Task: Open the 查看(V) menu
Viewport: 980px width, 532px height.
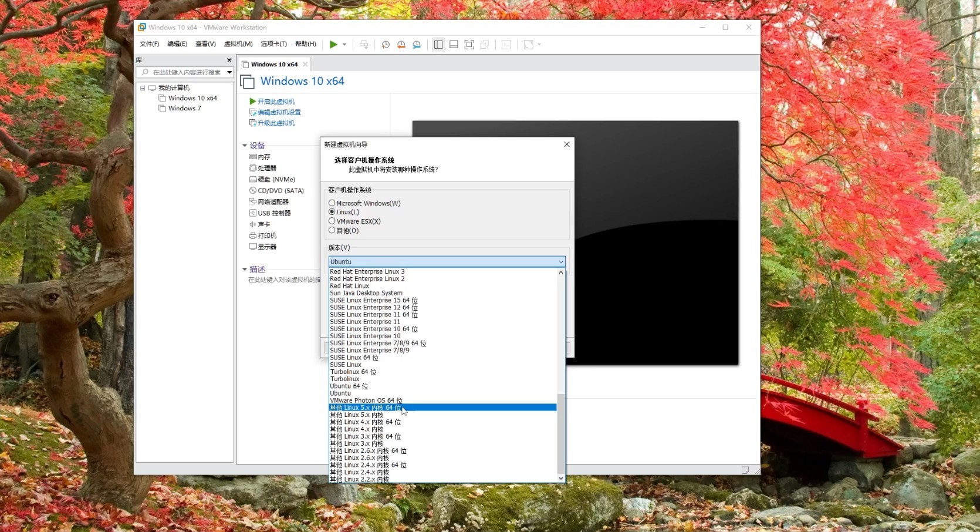Action: 205,44
